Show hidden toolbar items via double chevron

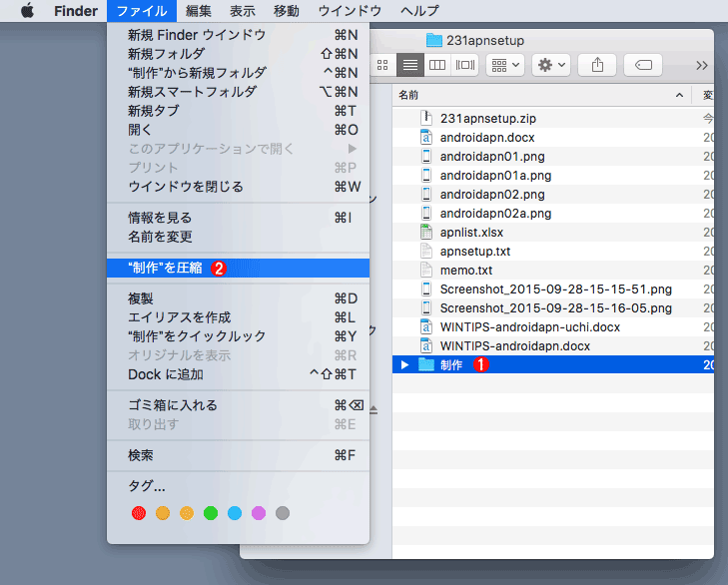click(702, 65)
